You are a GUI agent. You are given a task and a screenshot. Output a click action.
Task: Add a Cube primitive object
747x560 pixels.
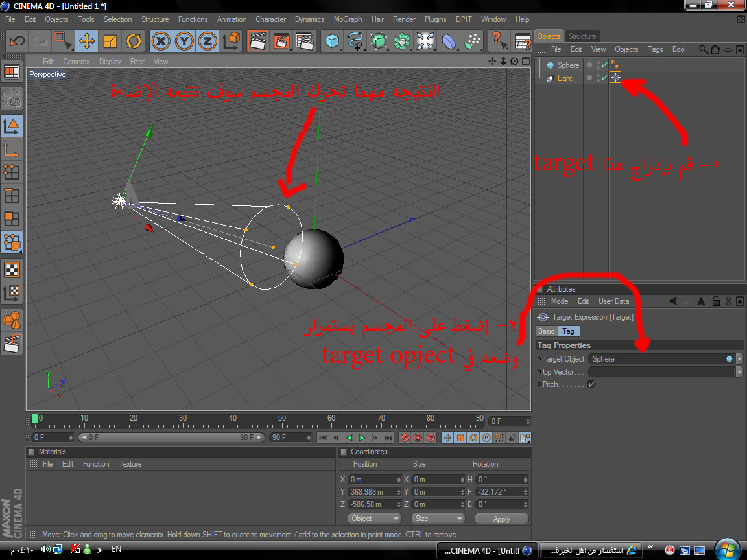332,41
